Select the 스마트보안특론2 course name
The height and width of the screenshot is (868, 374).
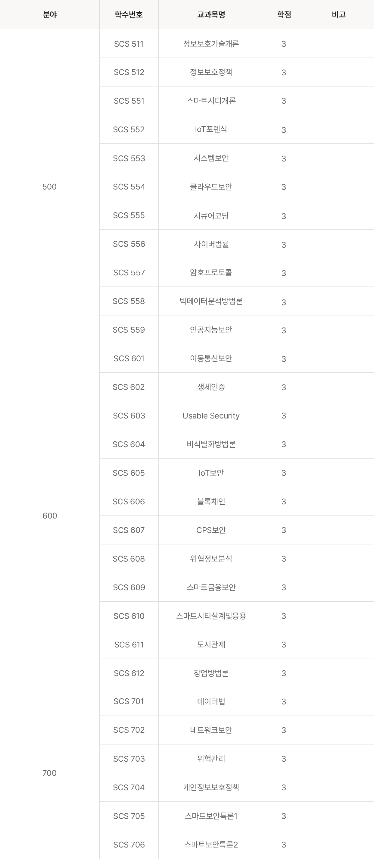pos(211,845)
